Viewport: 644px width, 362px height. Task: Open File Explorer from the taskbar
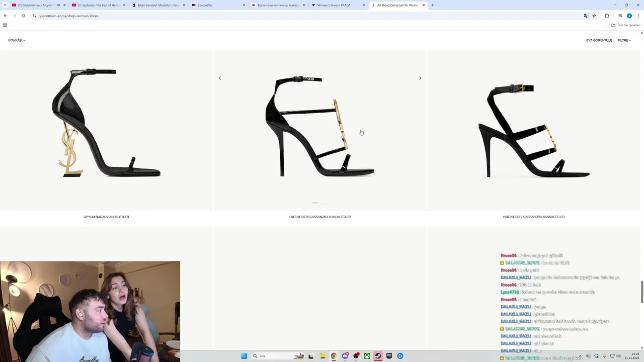tap(323, 356)
